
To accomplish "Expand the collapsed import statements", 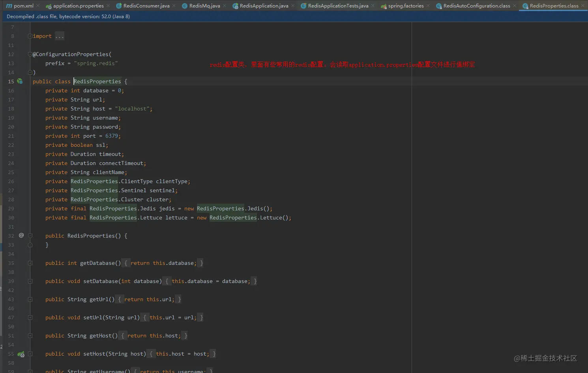I will 30,36.
